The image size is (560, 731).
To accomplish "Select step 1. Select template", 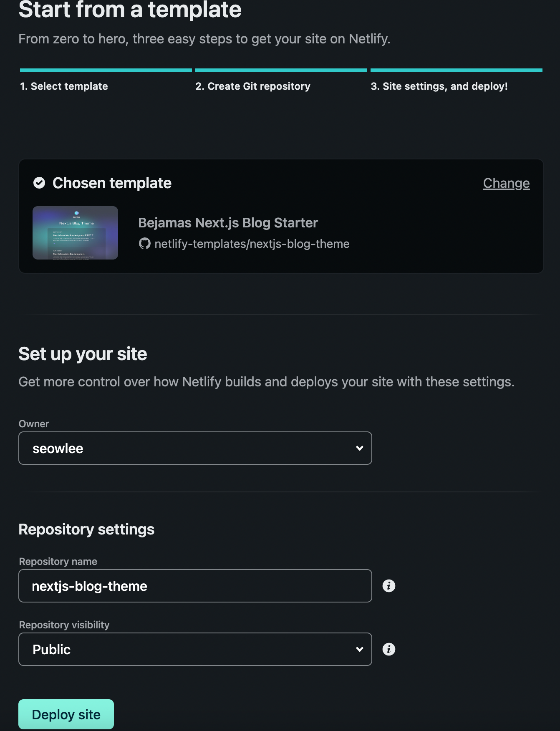I will click(64, 86).
